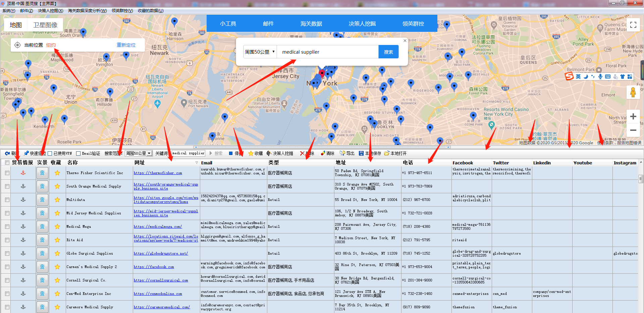Check the Thermo Fisher Scientific Inc row checkbox
This screenshot has width=644, height=313.
pos(7,173)
